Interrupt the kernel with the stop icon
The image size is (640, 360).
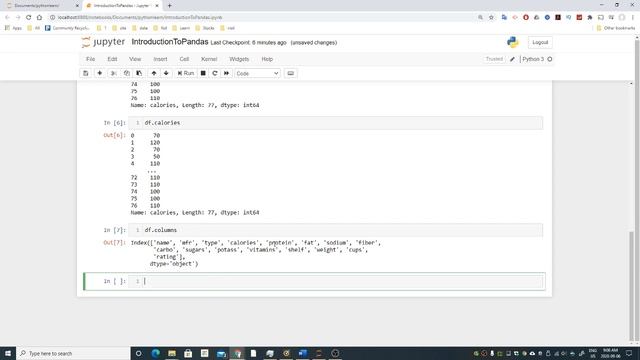(x=203, y=73)
